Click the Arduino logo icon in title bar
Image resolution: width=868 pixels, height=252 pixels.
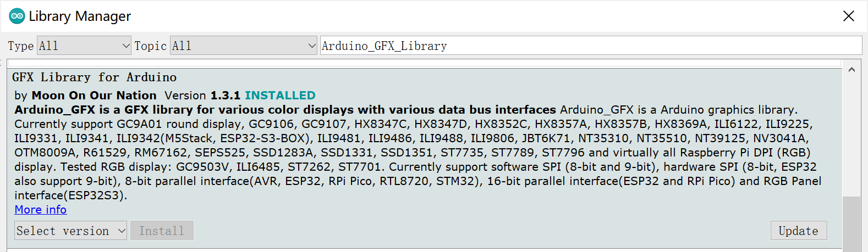coord(17,16)
